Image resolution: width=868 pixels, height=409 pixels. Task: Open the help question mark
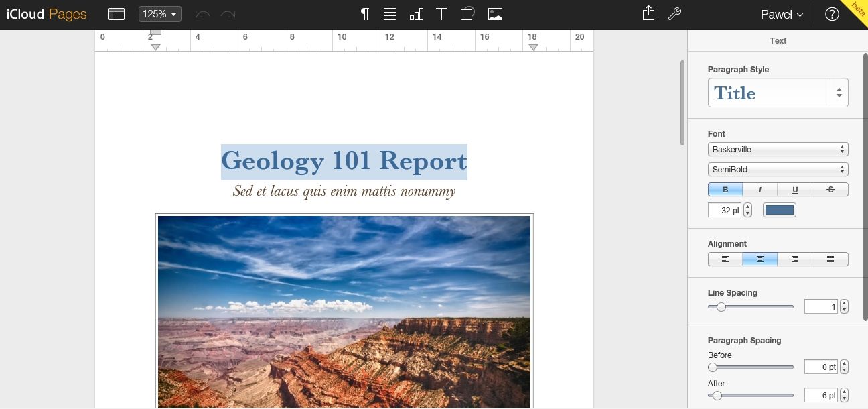832,14
